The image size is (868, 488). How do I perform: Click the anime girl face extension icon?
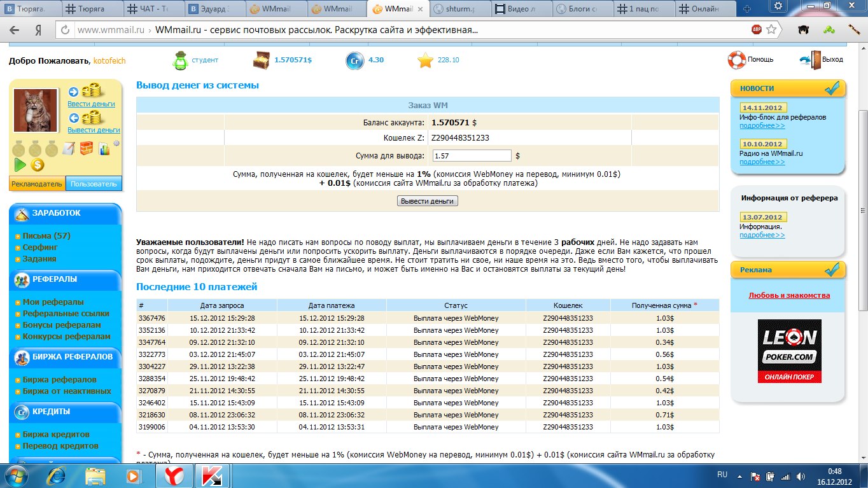coord(804,29)
